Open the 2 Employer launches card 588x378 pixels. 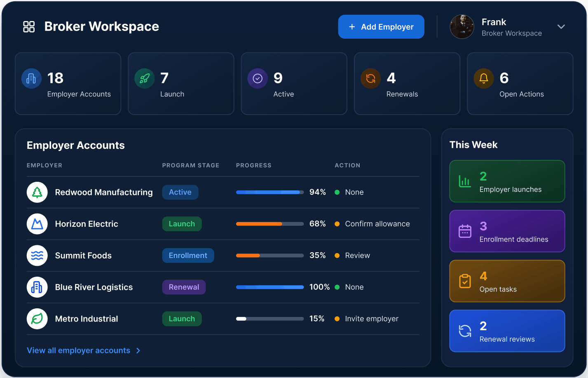tap(507, 181)
